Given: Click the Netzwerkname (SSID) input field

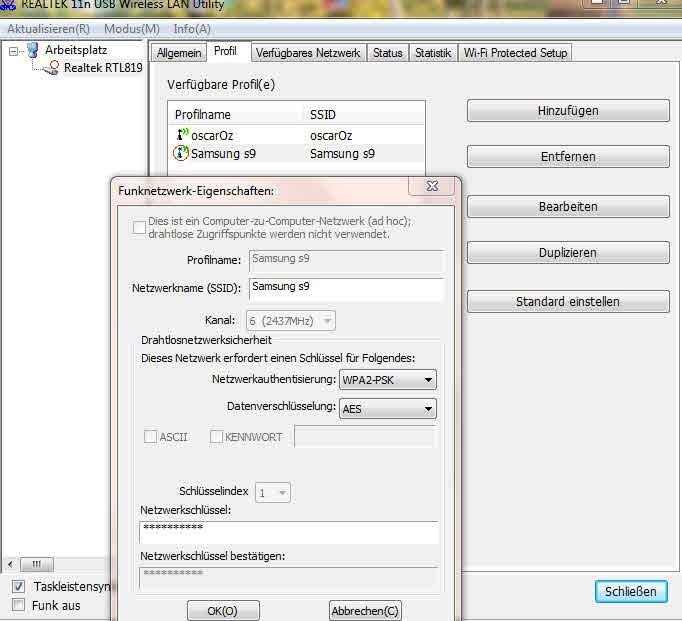Looking at the screenshot, I should [x=347, y=289].
